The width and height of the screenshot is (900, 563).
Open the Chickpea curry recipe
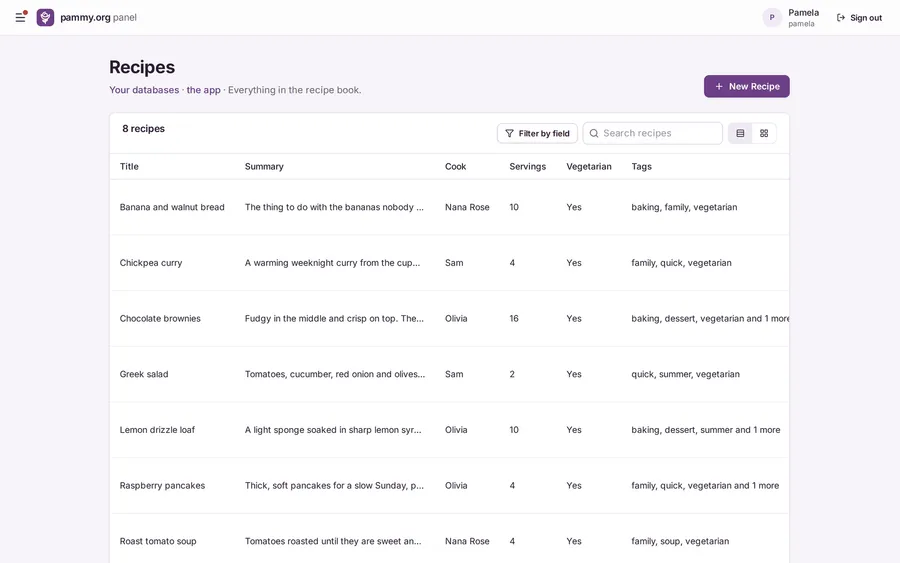(151, 263)
